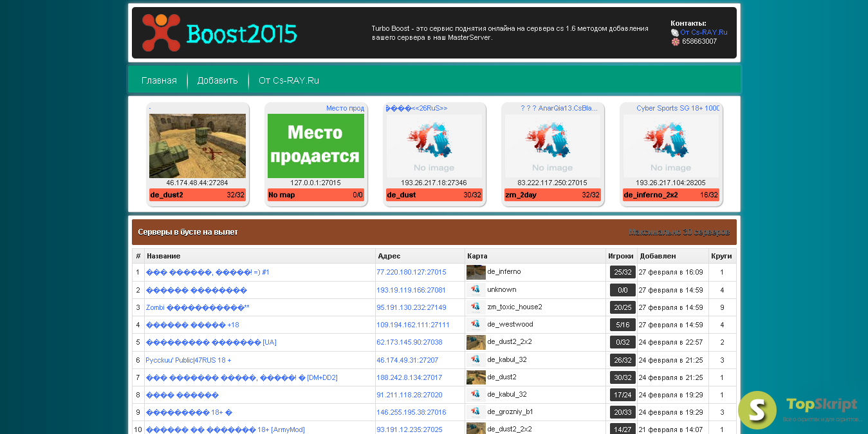Open the Главная menu item

(159, 80)
